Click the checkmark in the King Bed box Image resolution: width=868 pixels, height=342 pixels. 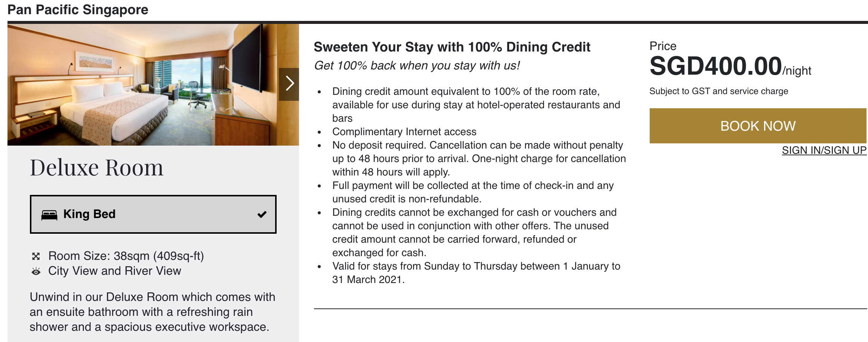coord(262,214)
